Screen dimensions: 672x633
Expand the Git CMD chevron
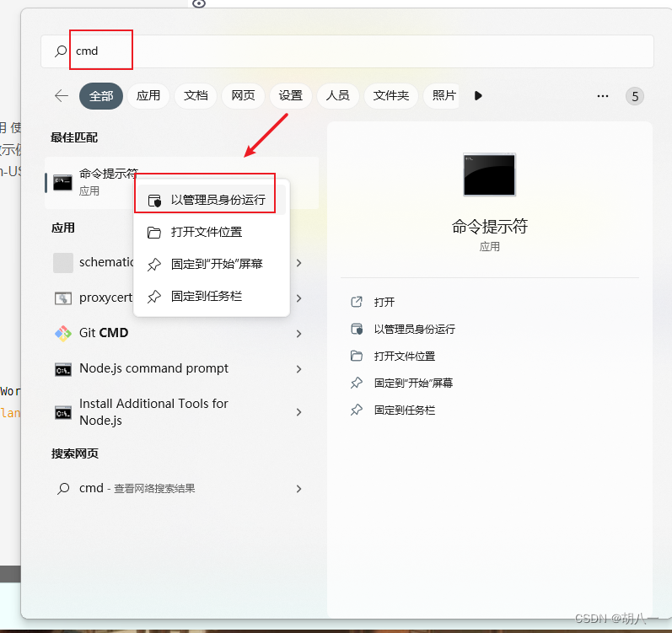point(299,334)
